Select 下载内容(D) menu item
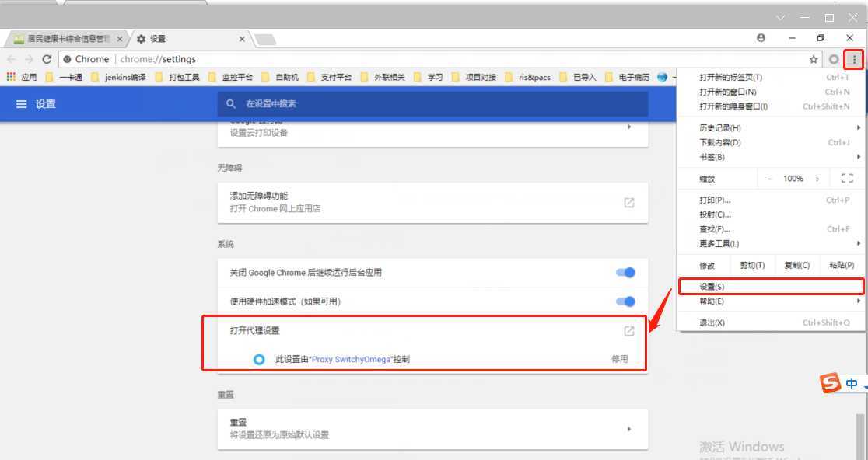This screenshot has width=868, height=460. click(x=770, y=143)
